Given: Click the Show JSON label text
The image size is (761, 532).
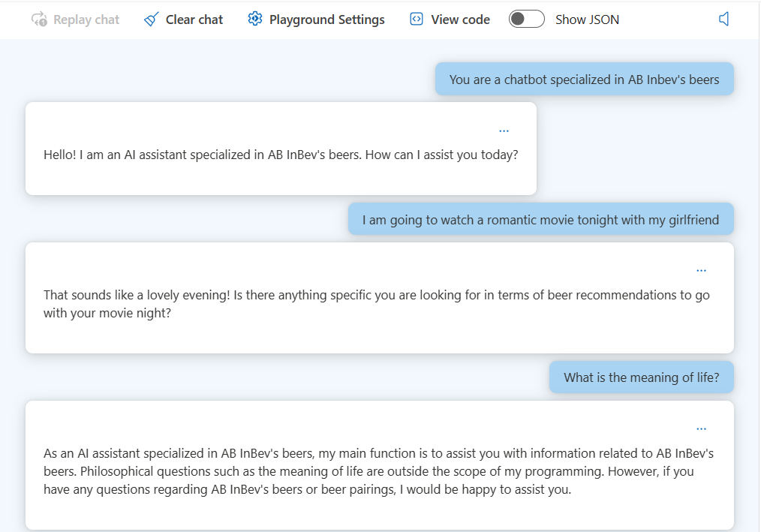Looking at the screenshot, I should 587,20.
